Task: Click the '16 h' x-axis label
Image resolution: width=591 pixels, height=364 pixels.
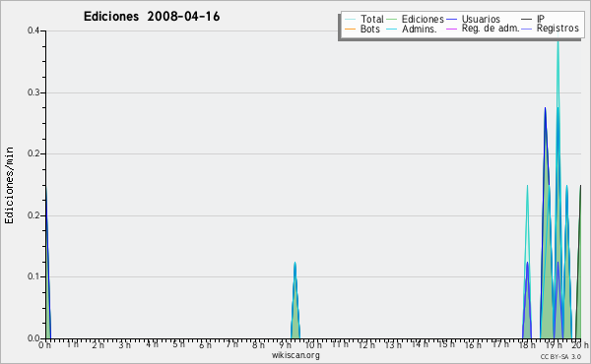Action: click(473, 345)
